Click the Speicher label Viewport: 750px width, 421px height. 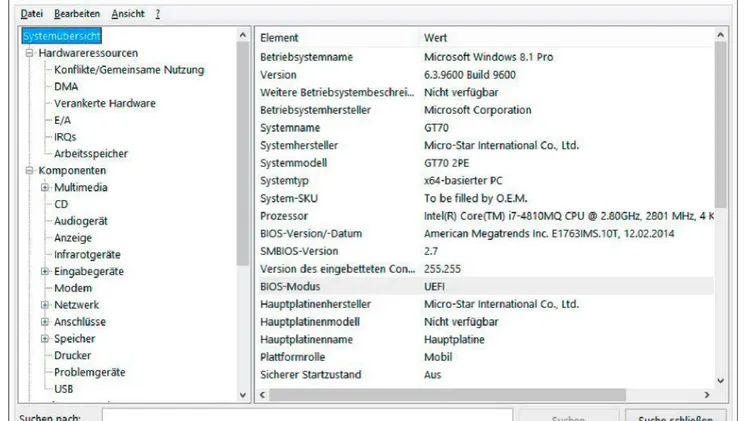click(75, 339)
